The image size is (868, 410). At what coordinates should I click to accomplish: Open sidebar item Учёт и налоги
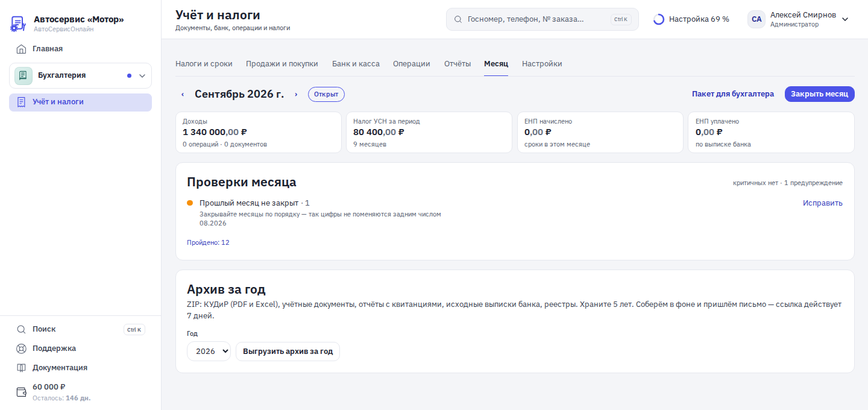tap(80, 102)
